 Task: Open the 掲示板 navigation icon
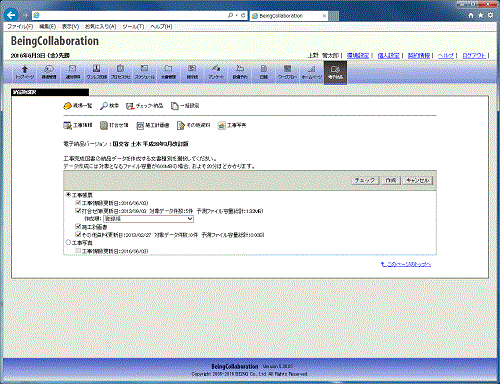click(x=192, y=72)
